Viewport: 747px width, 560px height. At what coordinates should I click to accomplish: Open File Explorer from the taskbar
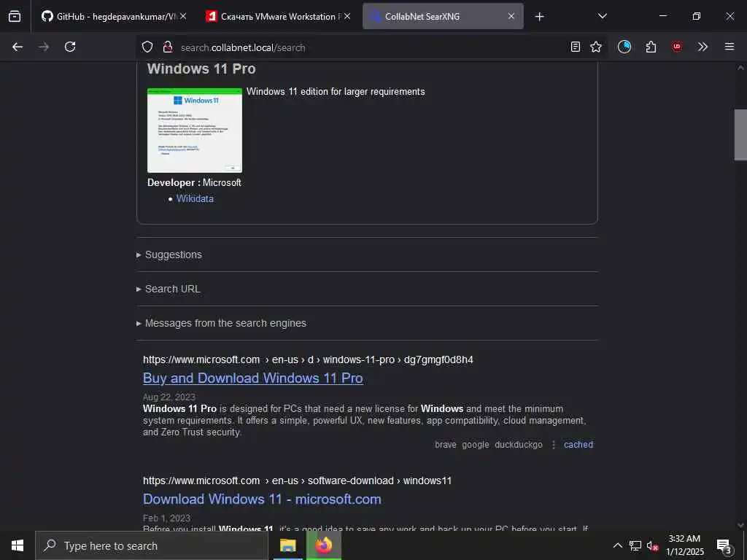point(287,545)
